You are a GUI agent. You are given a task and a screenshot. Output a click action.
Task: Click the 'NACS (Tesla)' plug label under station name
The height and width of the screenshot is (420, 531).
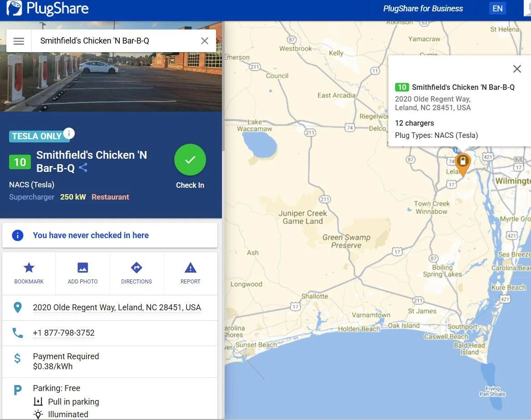coord(31,185)
